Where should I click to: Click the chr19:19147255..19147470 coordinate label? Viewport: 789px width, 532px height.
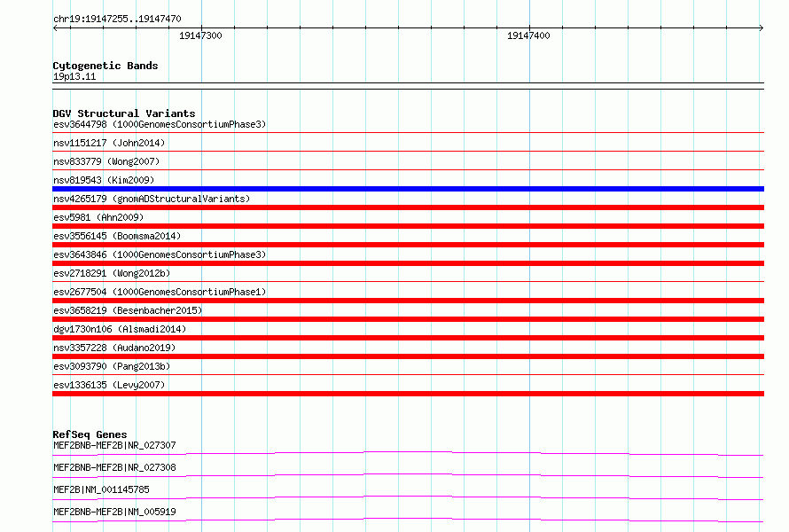(117, 19)
